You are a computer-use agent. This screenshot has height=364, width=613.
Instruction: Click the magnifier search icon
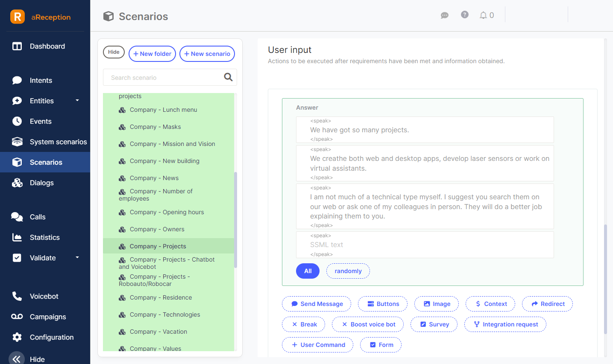click(228, 77)
